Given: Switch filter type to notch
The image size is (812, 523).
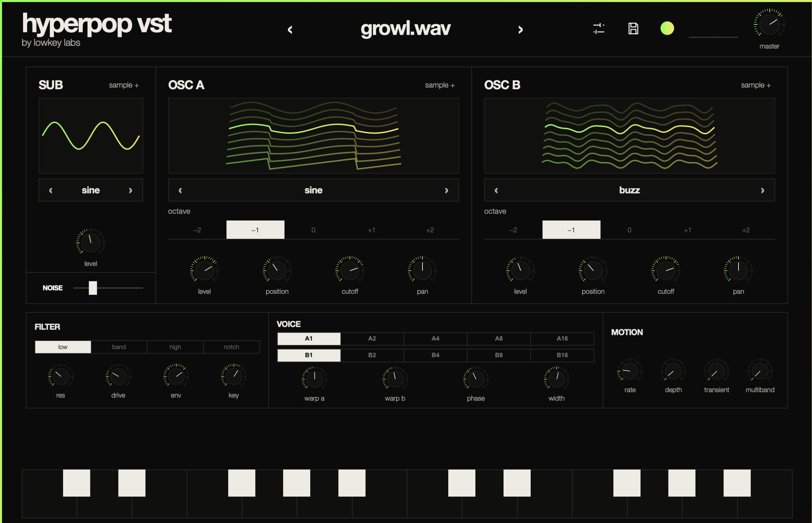Looking at the screenshot, I should [231, 347].
